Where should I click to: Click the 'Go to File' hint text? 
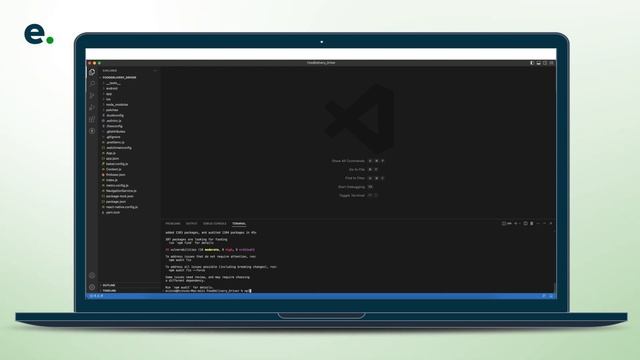(356, 169)
